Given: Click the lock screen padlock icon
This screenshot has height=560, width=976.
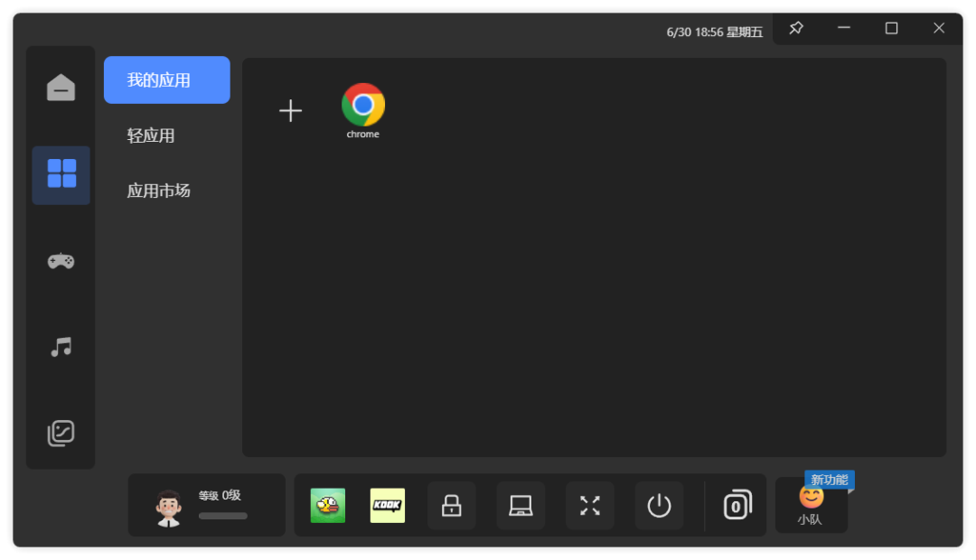Looking at the screenshot, I should (x=451, y=505).
